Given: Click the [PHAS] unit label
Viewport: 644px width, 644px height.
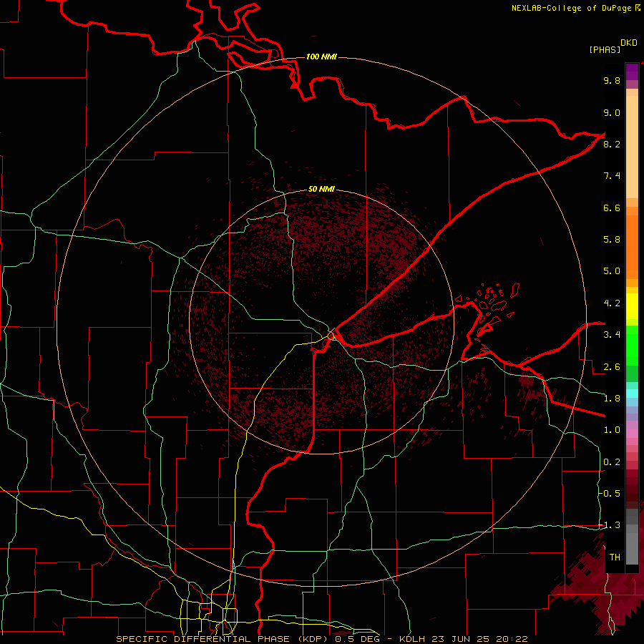Looking at the screenshot, I should click(x=605, y=49).
